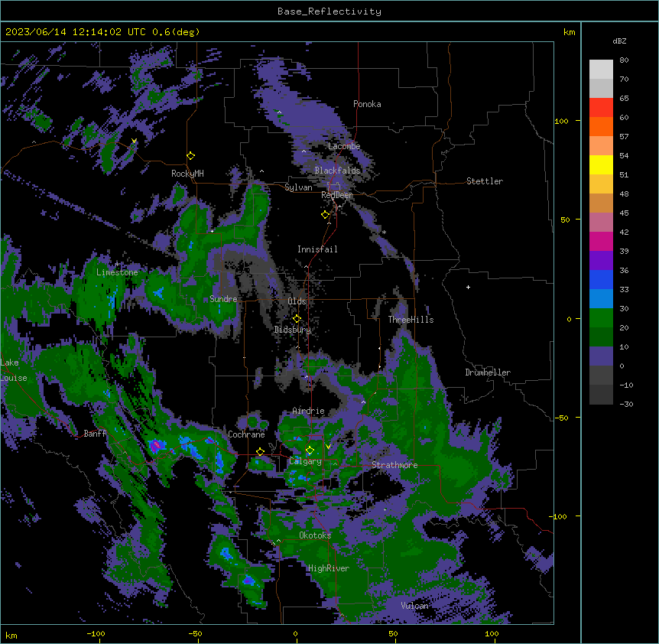Screen dimensions: 659x644
Task: Select the yellow swatch between 54 and 51
Action: click(x=601, y=164)
